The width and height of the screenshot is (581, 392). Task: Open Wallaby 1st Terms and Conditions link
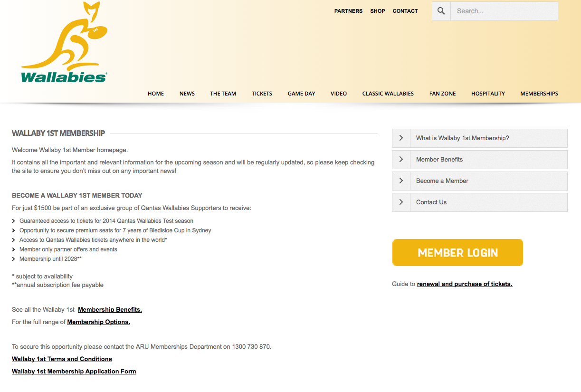pyautogui.click(x=62, y=359)
